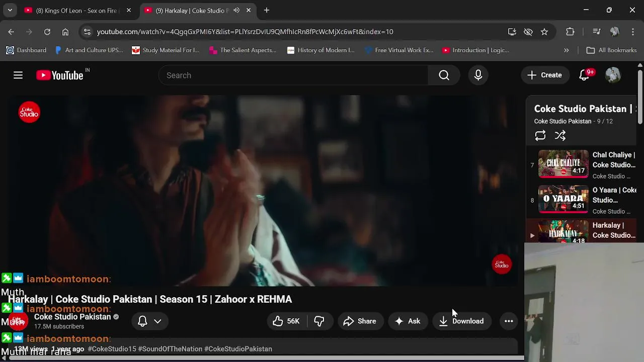Viewport: 644px width, 362px height.
Task: Select the Harkalay Coke Studio tab
Action: coord(191,10)
